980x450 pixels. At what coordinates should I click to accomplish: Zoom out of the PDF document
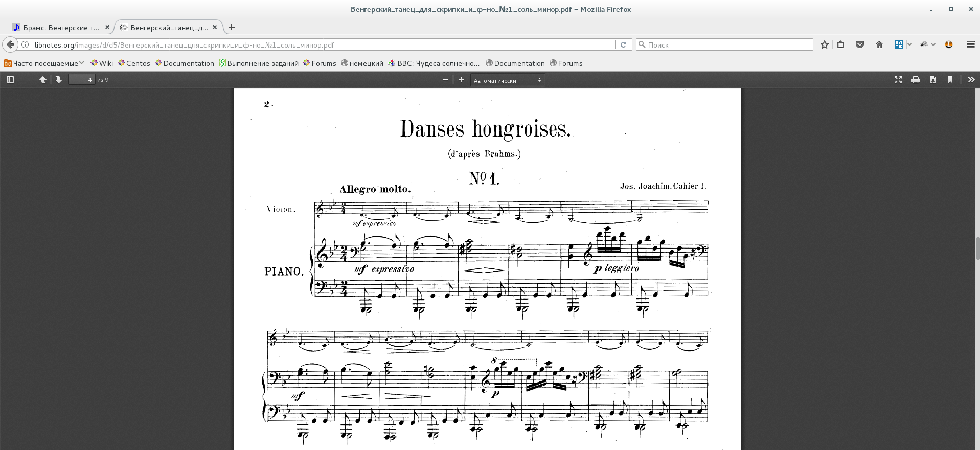click(x=445, y=80)
